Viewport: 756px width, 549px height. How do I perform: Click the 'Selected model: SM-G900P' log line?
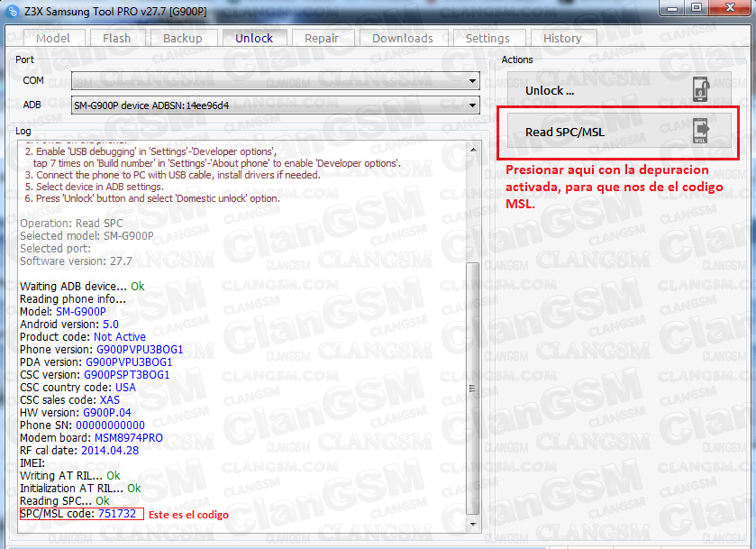[x=87, y=236]
